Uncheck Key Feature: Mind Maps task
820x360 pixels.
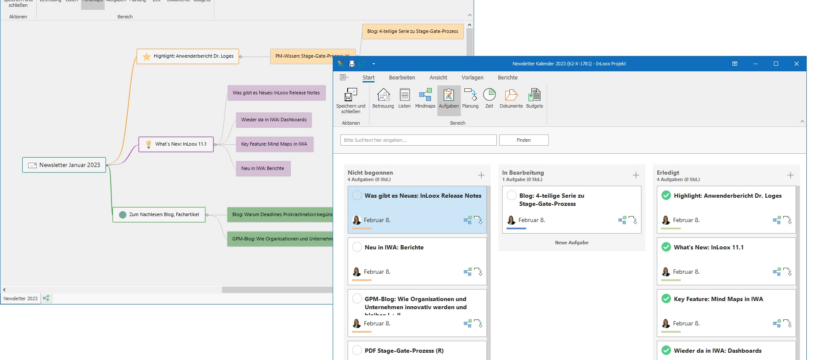click(666, 299)
